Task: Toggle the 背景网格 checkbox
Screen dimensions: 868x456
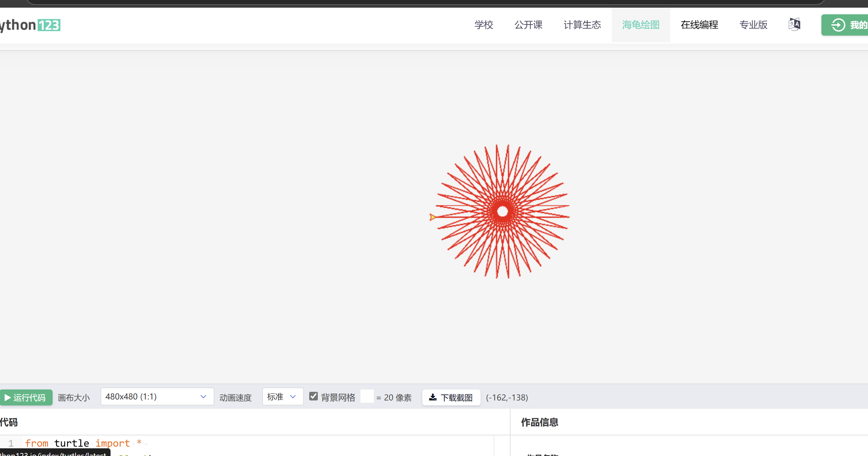Action: coord(314,396)
